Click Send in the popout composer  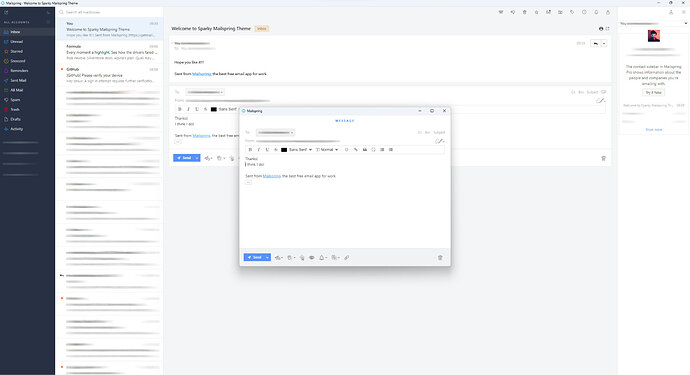[254, 257]
